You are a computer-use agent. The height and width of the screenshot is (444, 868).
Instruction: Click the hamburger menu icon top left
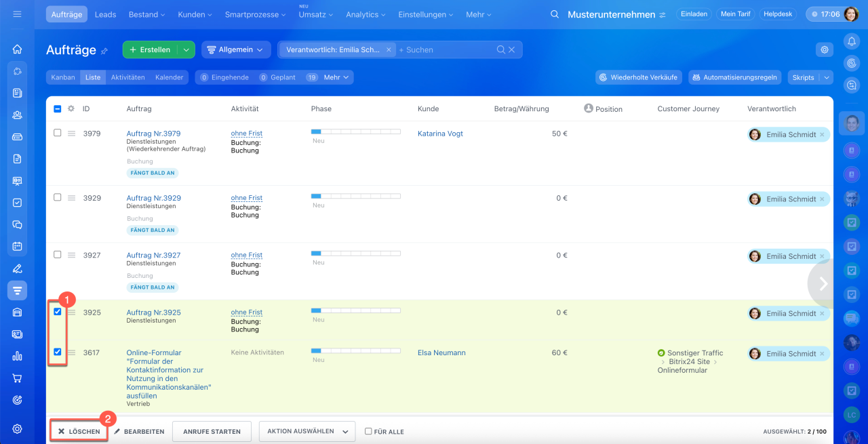[x=18, y=14]
